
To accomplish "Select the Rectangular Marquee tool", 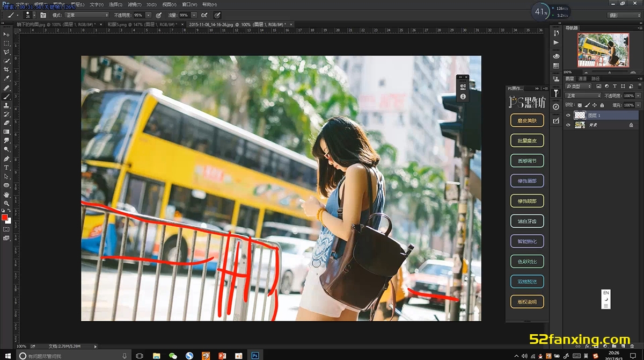I will pos(6,43).
